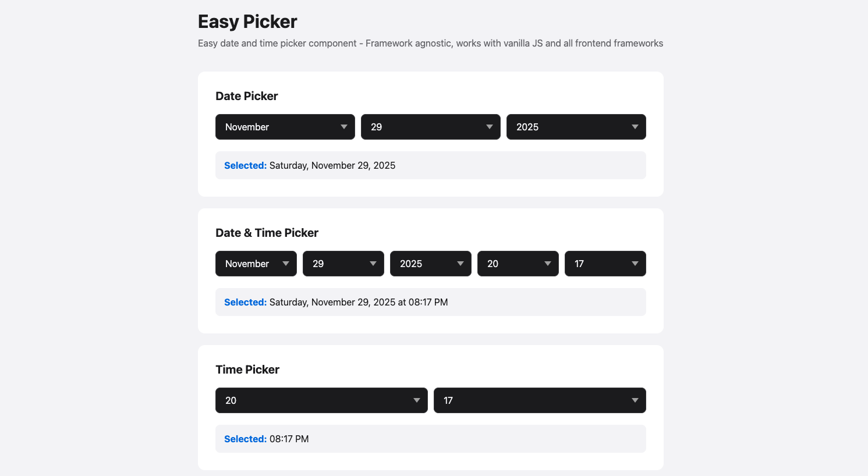Click the arrow on Date Picker's day dropdown
The height and width of the screenshot is (476, 868).
coord(490,127)
